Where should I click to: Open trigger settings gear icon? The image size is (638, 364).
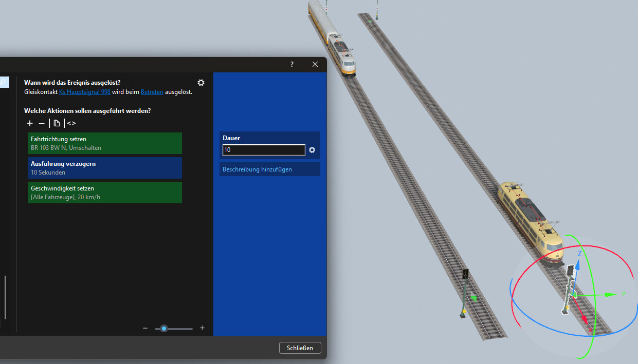[201, 83]
